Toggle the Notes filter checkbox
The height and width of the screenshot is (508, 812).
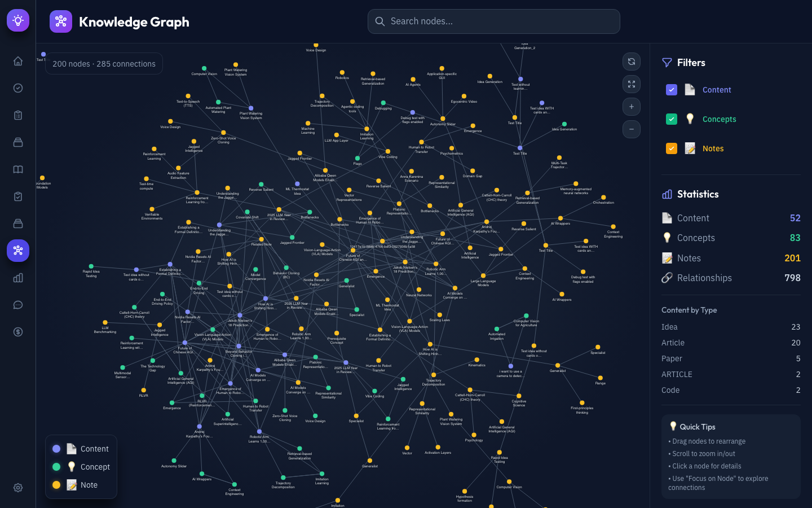pyautogui.click(x=672, y=148)
